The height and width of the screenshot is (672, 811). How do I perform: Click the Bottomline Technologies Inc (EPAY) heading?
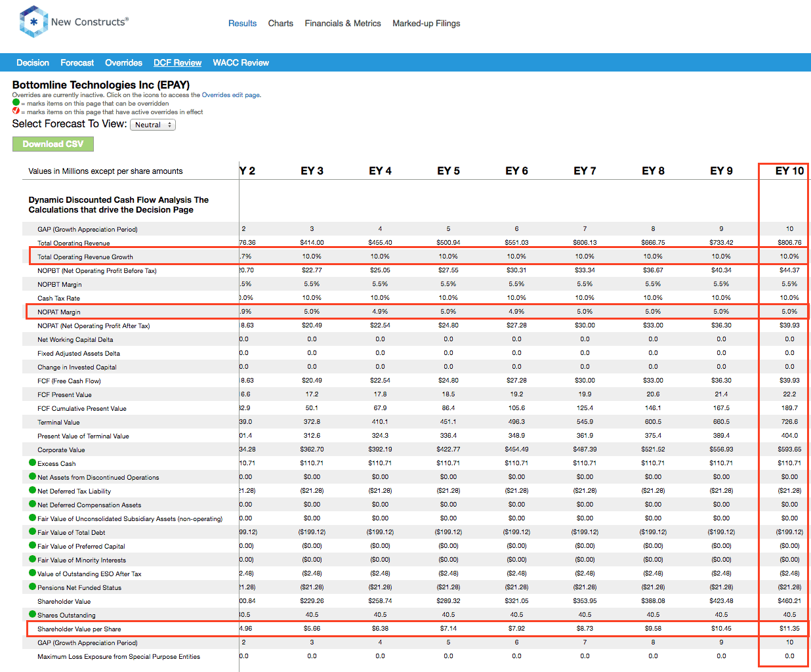coord(101,85)
